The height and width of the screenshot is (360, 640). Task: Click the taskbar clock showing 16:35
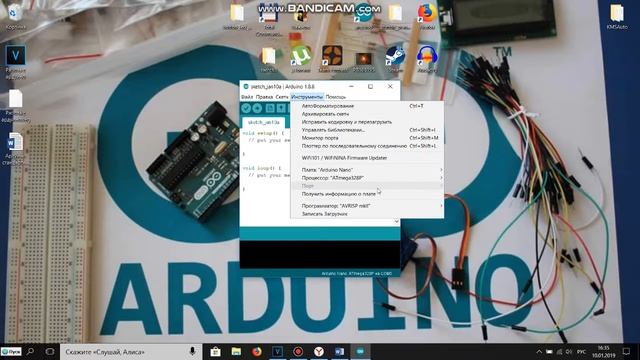click(604, 351)
